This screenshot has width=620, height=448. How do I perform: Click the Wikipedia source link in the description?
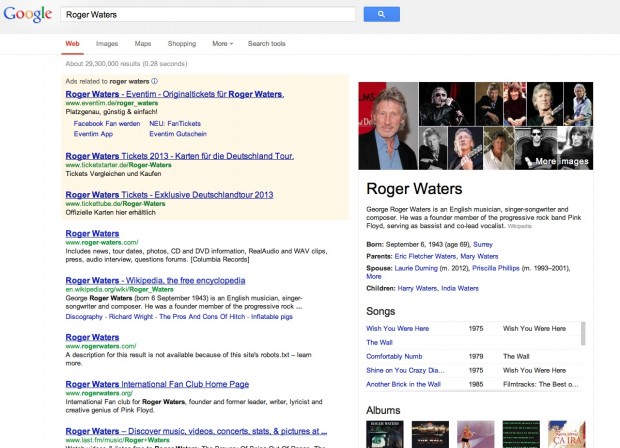520,226
